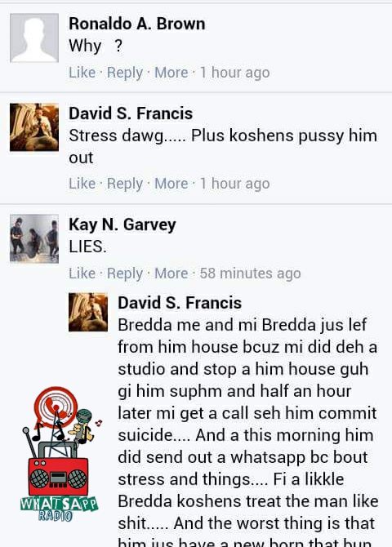View Kay N. Garvey's profile photo
Viewport: 392px width, 547px height.
click(x=34, y=238)
